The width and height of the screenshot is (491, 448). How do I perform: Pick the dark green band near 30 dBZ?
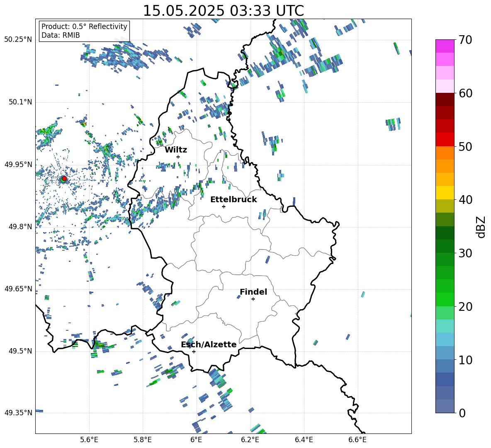[x=445, y=246]
